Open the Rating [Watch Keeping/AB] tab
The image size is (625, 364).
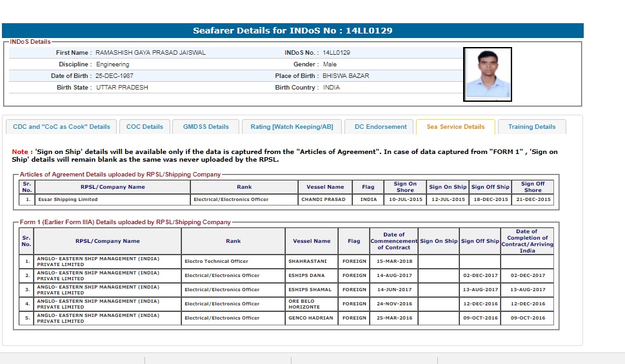click(292, 127)
